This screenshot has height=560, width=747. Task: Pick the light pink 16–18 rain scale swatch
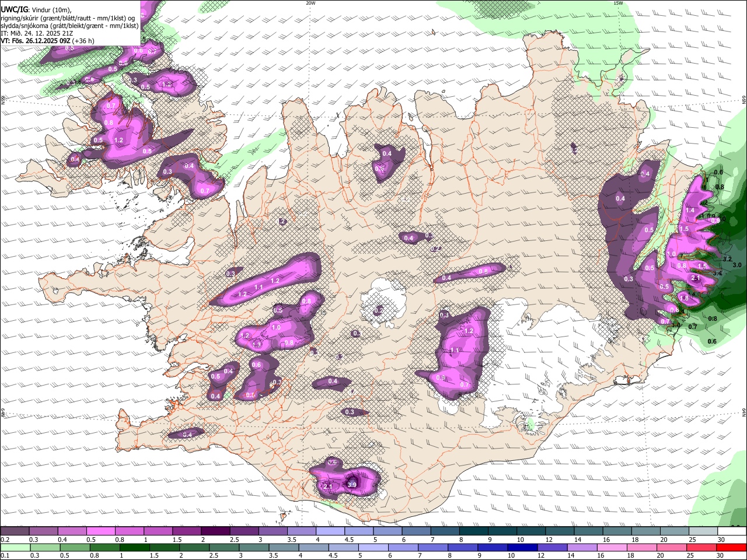[x=613, y=547]
